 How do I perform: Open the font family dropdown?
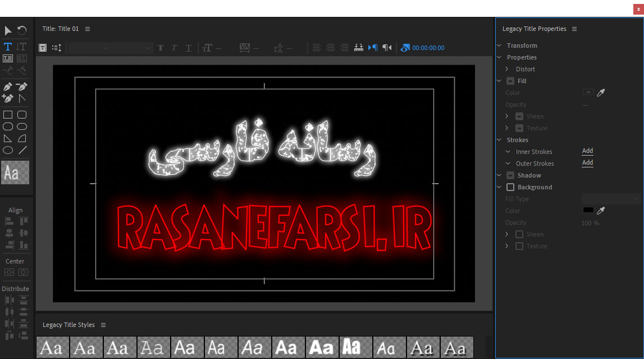coord(89,48)
